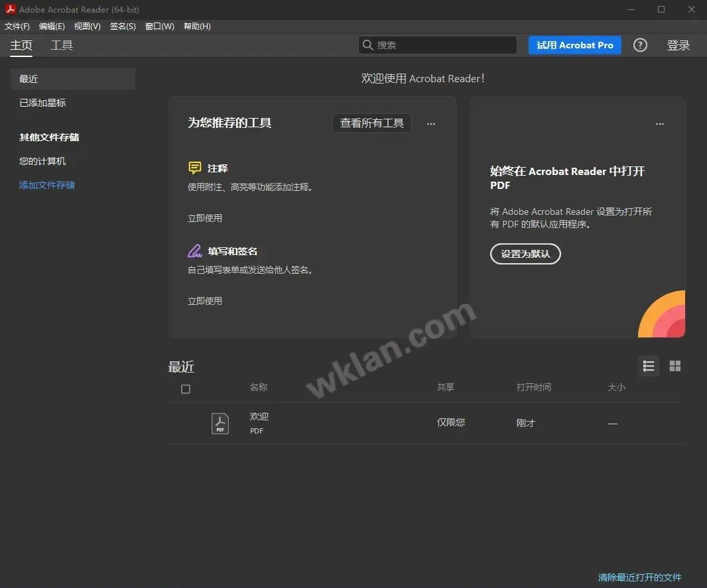Click 清除最近打开的文件 link
Screen dimensions: 707x588
640,577
